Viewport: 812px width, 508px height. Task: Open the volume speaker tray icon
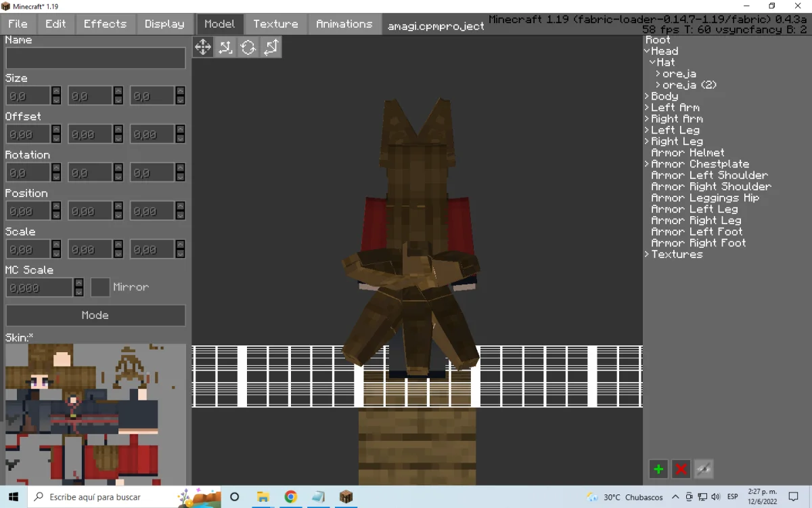716,497
